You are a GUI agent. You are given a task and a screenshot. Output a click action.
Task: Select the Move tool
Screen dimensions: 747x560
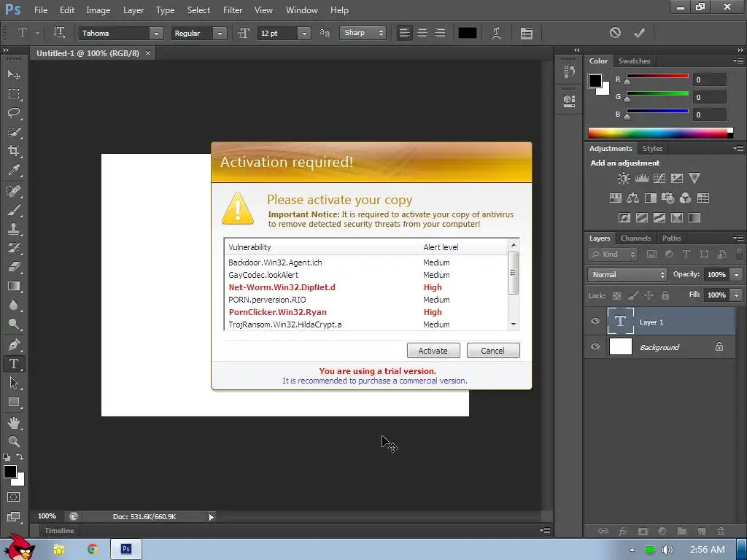click(14, 75)
